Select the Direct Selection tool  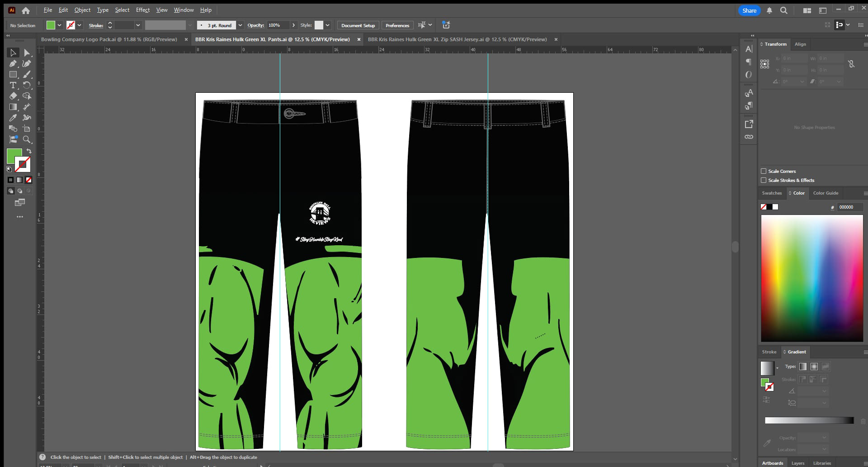point(27,53)
